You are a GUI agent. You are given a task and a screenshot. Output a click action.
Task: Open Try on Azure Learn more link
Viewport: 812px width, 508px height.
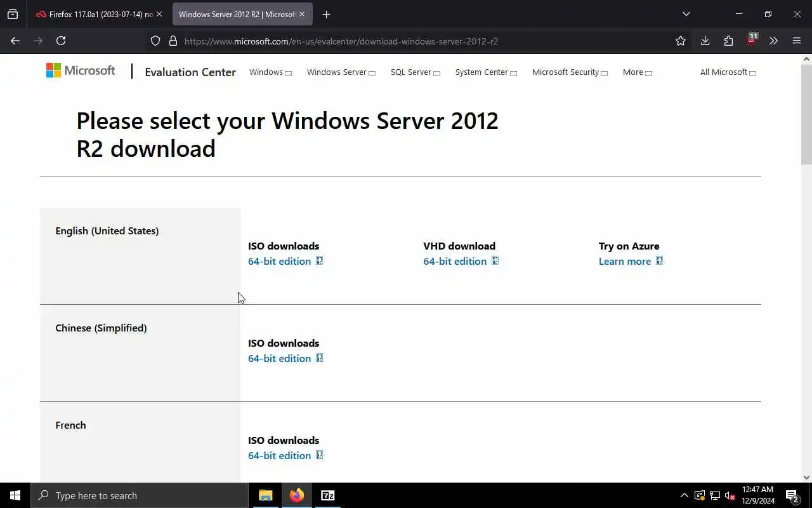click(631, 261)
